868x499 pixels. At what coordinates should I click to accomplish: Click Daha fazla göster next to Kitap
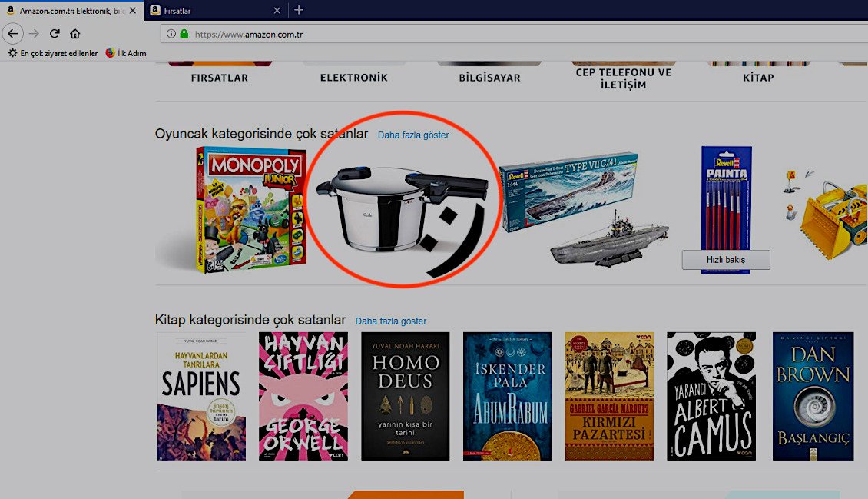click(391, 321)
